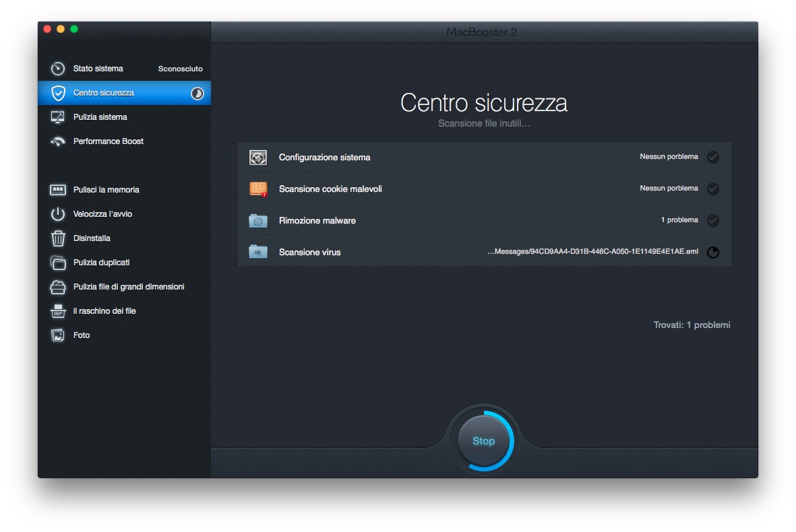Click the Pulizia sistema monitor icon
The image size is (796, 532).
58,117
